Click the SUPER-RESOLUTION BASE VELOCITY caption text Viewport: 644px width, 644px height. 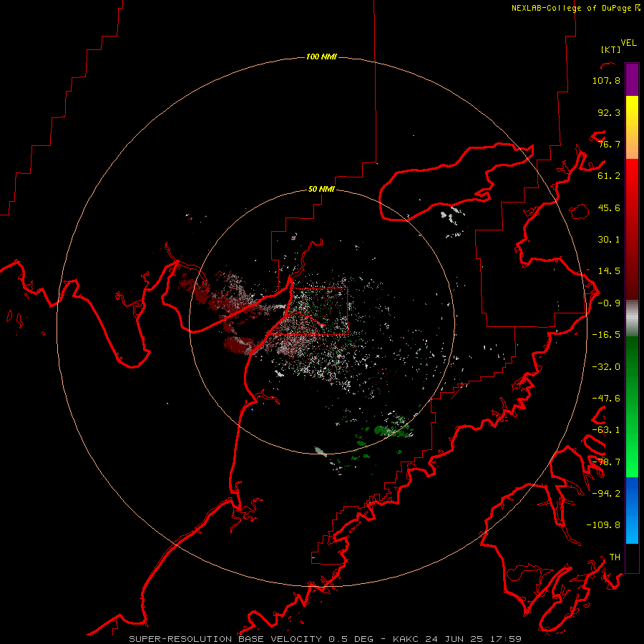[225, 639]
